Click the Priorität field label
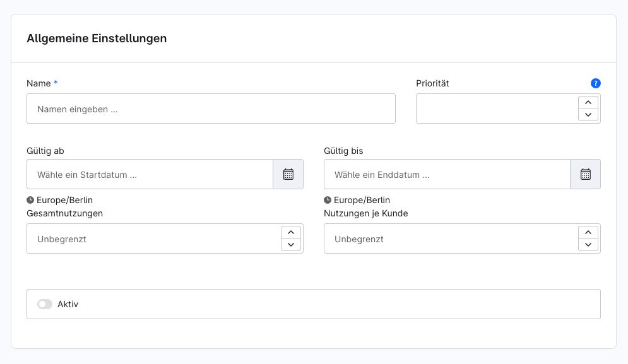The height and width of the screenshot is (364, 628). click(432, 83)
